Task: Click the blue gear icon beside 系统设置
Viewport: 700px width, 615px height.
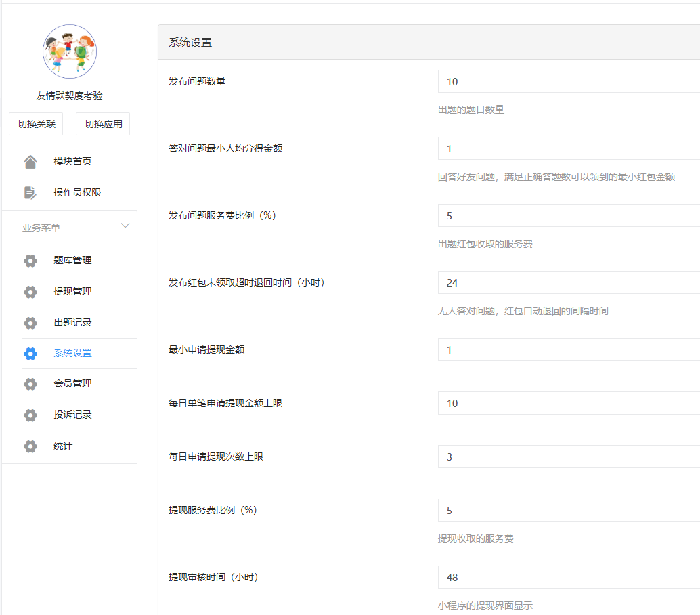Action: tap(30, 353)
